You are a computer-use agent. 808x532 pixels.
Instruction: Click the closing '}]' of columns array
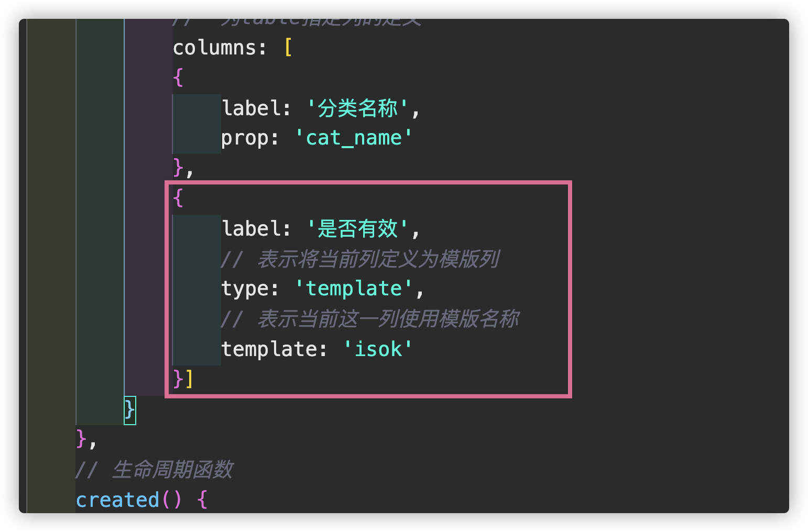183,379
